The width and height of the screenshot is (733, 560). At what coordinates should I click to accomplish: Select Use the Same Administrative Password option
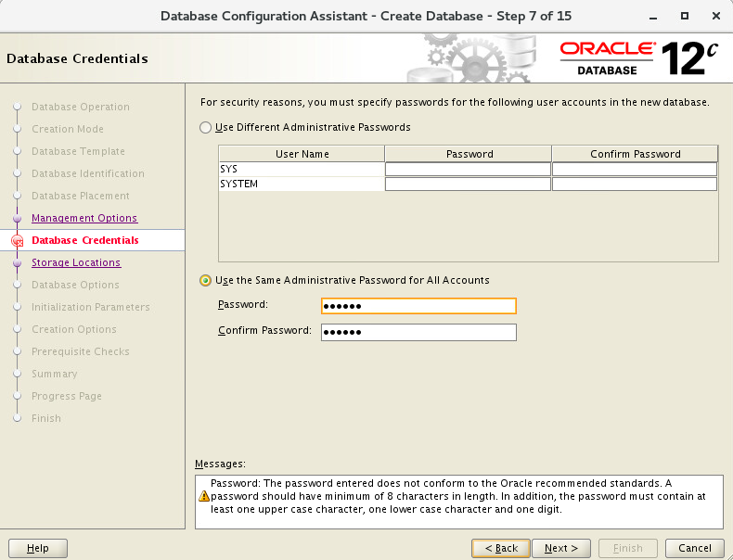coord(205,280)
